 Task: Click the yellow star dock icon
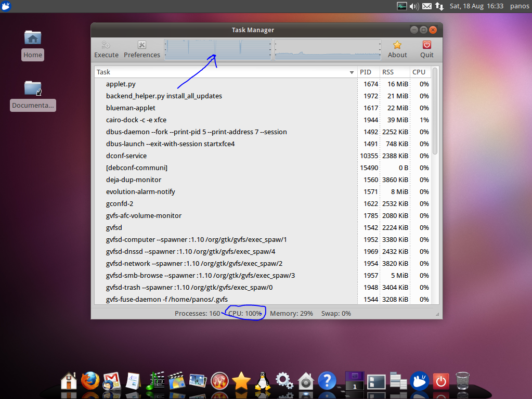241,381
